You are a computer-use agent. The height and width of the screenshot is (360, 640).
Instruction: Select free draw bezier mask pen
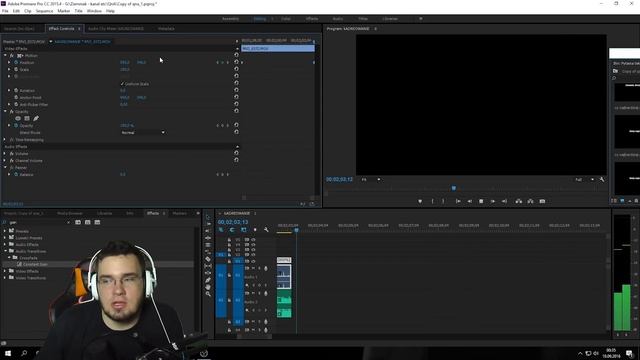[x=36, y=118]
